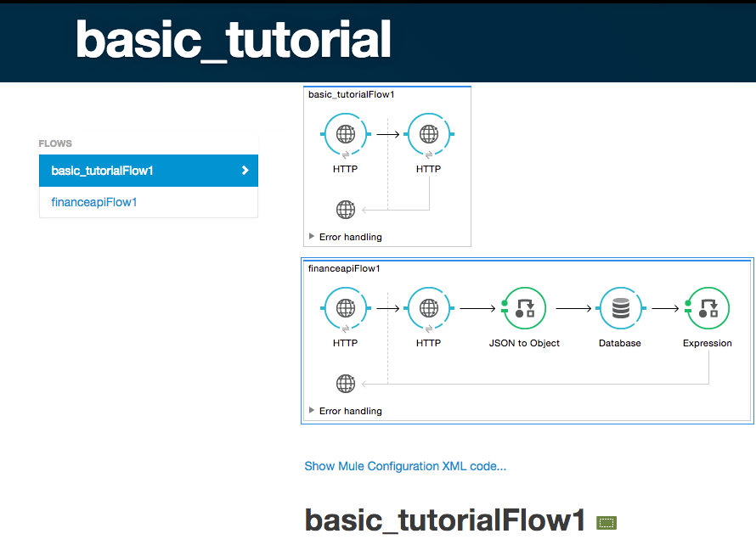Select the JSON to Object transformer icon
Screen dimensions: 756x545
(x=524, y=308)
